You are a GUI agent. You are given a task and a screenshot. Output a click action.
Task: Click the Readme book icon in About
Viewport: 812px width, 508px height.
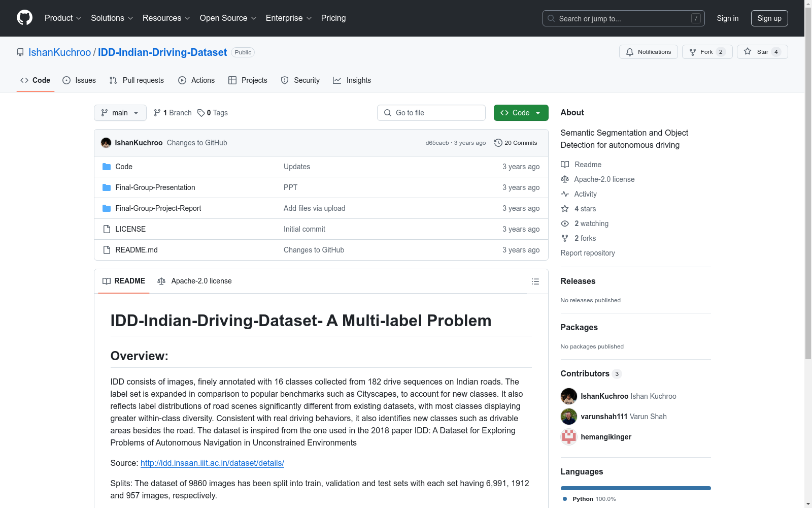[565, 165]
